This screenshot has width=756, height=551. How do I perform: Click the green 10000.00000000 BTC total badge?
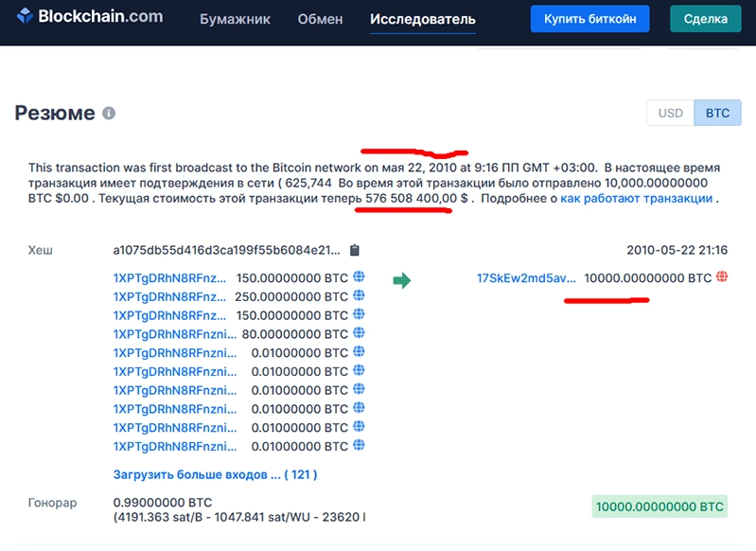[x=659, y=507]
